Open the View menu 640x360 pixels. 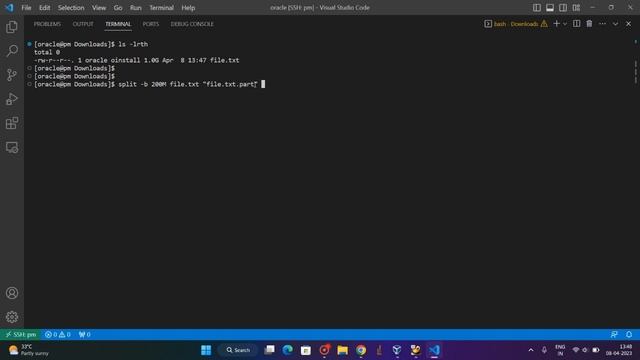click(x=99, y=7)
